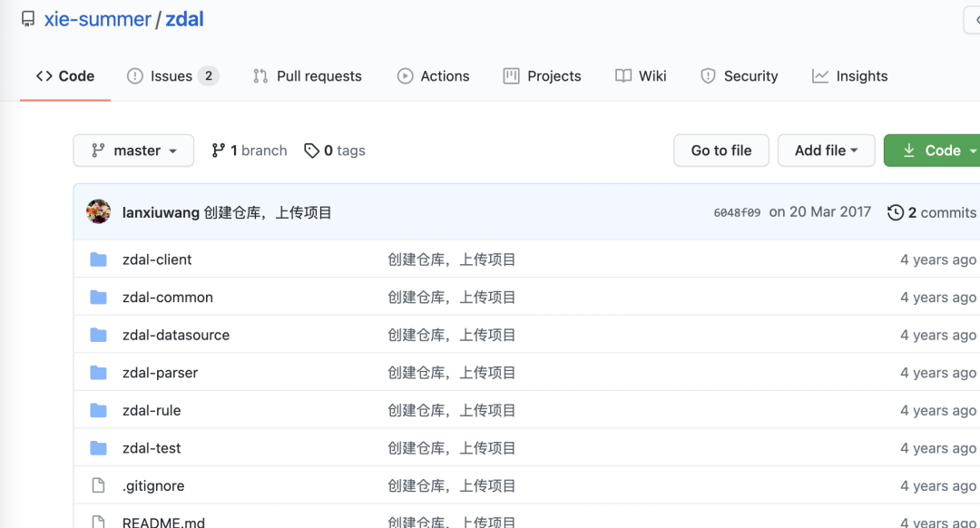980x528 pixels.
Task: Open commit message in zdal-common row
Action: tap(452, 298)
